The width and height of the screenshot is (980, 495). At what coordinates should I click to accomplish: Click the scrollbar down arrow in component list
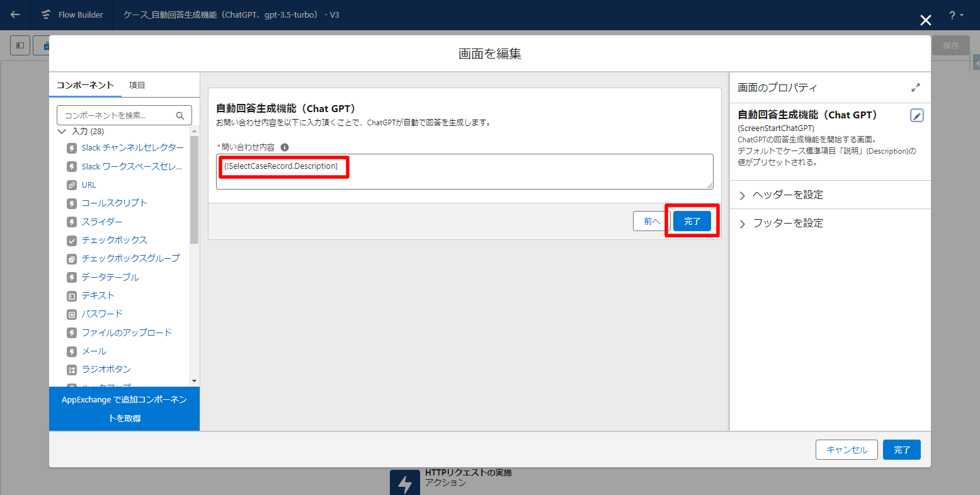(x=194, y=381)
